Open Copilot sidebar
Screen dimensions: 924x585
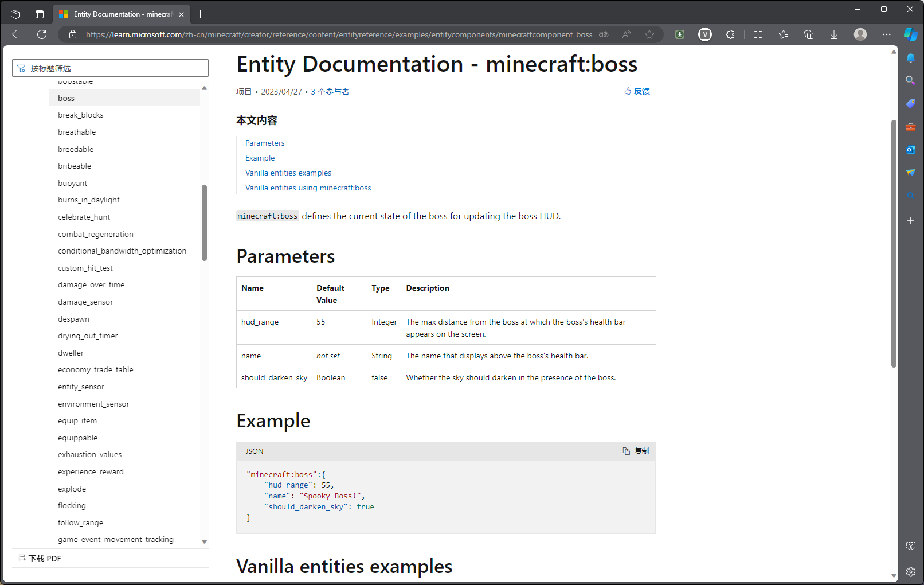click(x=911, y=34)
